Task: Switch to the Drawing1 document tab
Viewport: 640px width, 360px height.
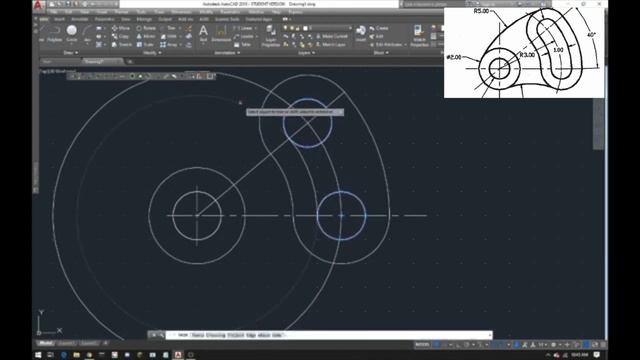Action: pos(101,62)
